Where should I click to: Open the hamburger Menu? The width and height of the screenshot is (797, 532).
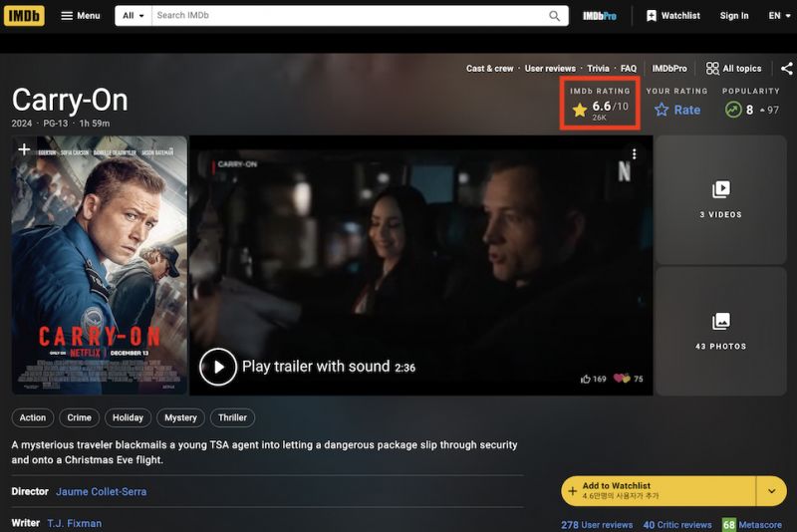click(80, 16)
